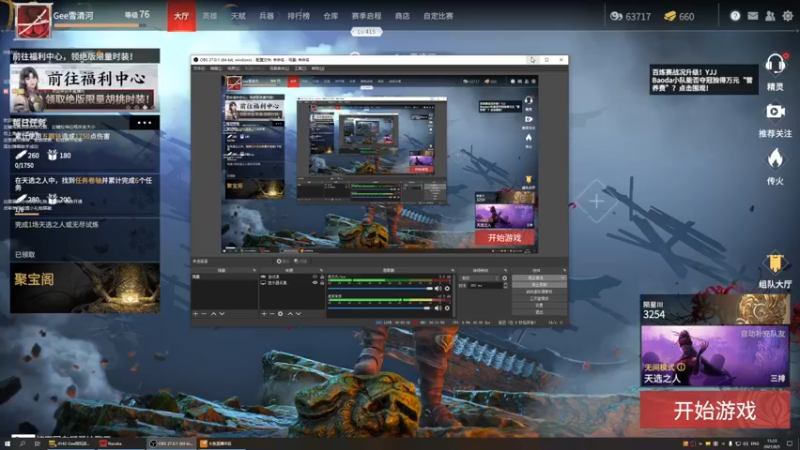This screenshot has height=450, width=800.
Task: Add a scene with OBS scenes plus
Action: [x=195, y=314]
